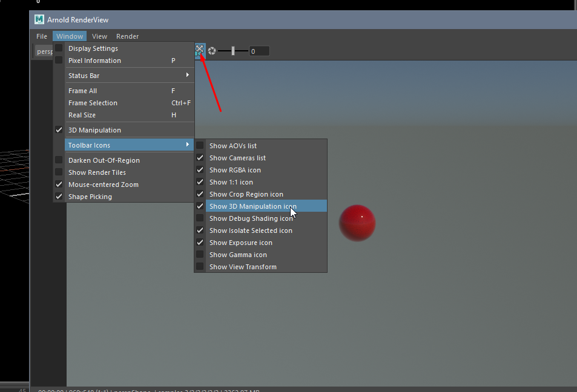Enable Show Gamma icon
The image size is (577, 392).
click(x=260, y=255)
